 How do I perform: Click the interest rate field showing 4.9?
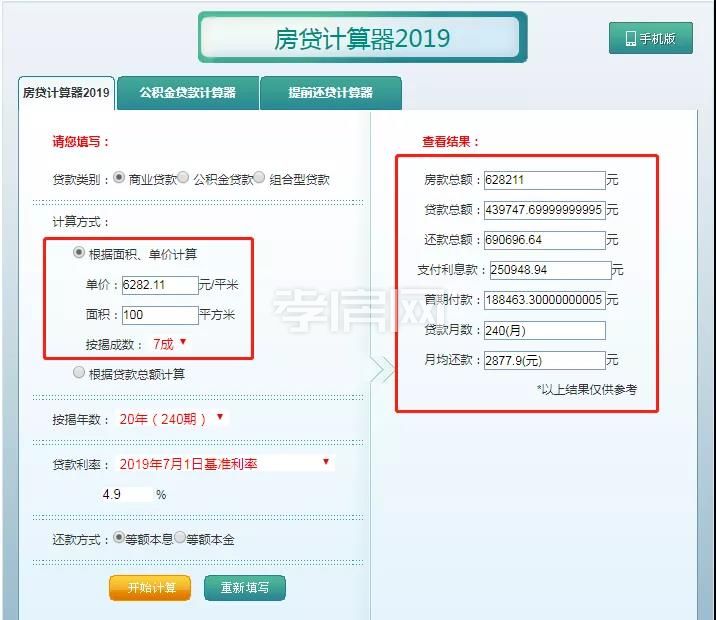tap(126, 494)
